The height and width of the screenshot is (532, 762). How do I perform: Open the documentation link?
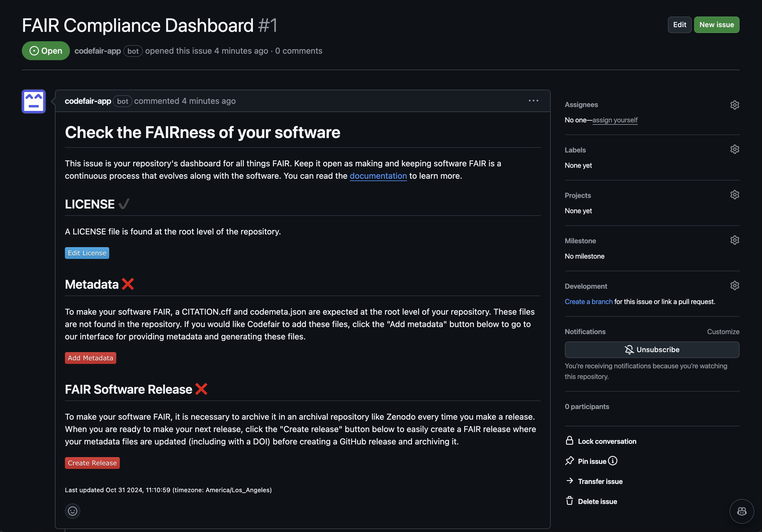378,176
